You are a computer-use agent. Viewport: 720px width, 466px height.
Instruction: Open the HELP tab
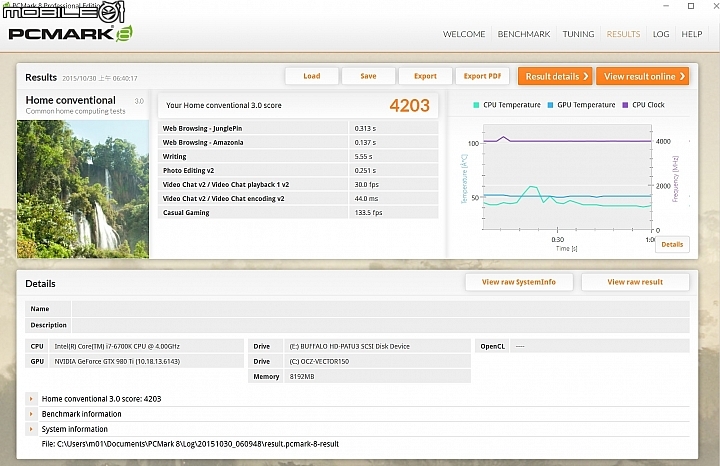tap(692, 34)
